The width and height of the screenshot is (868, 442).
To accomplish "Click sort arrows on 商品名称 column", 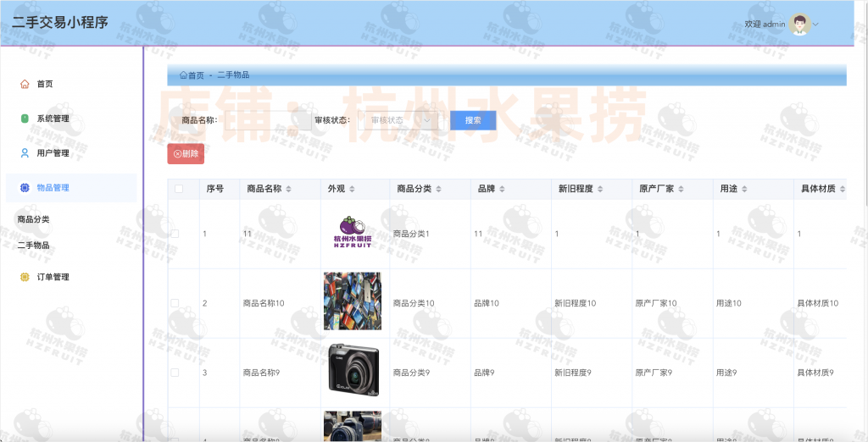I will (x=288, y=189).
